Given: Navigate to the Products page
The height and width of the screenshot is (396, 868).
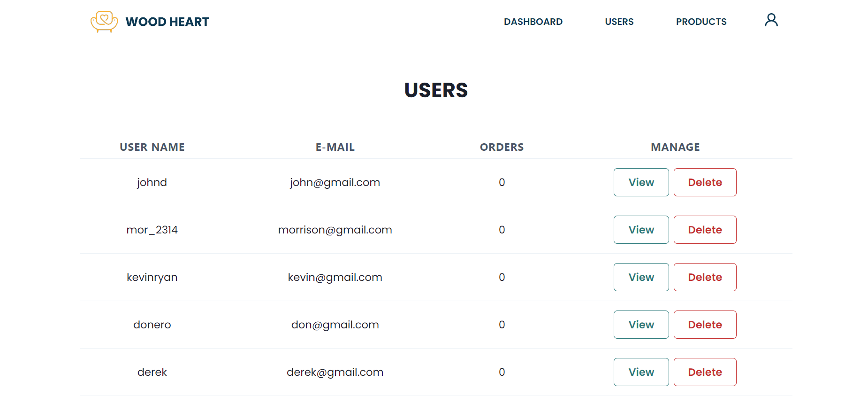Looking at the screenshot, I should pyautogui.click(x=701, y=22).
